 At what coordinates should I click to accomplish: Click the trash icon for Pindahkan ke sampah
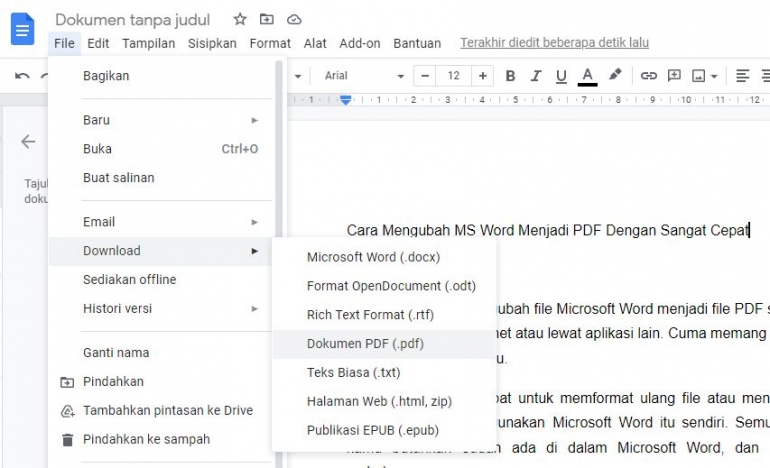68,440
